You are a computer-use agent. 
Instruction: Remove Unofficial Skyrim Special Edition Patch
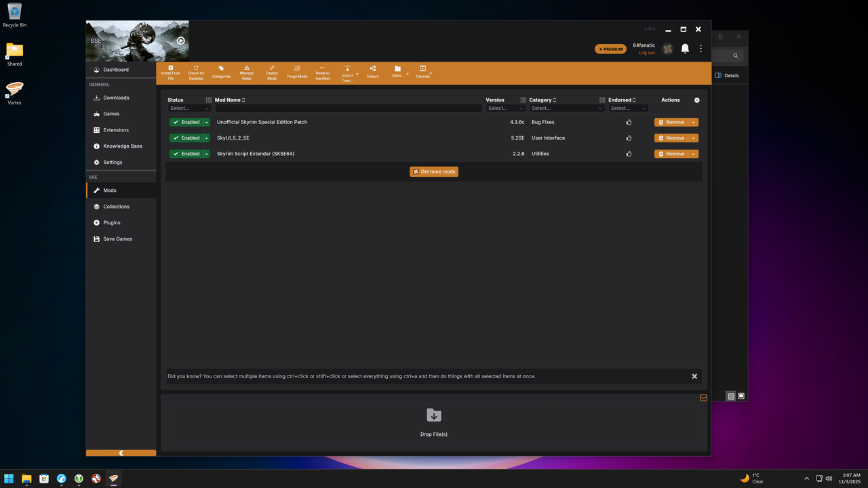click(671, 122)
